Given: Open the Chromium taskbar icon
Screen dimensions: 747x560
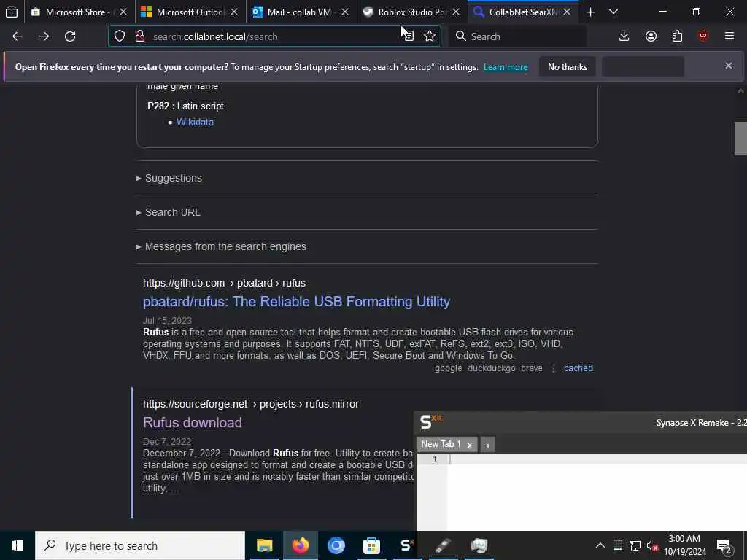Looking at the screenshot, I should coord(336,545).
